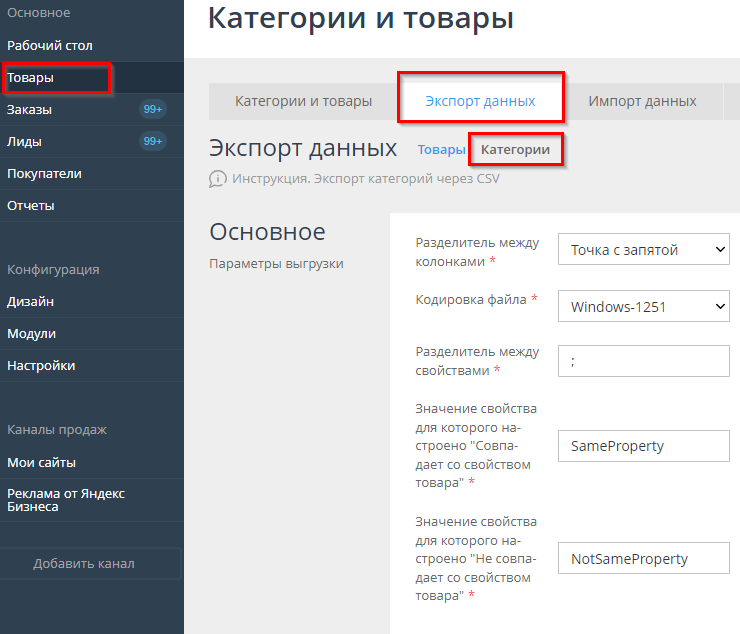Screen dimensions: 740x634
Task: Select the Экспорт данных tab
Action: point(480,101)
